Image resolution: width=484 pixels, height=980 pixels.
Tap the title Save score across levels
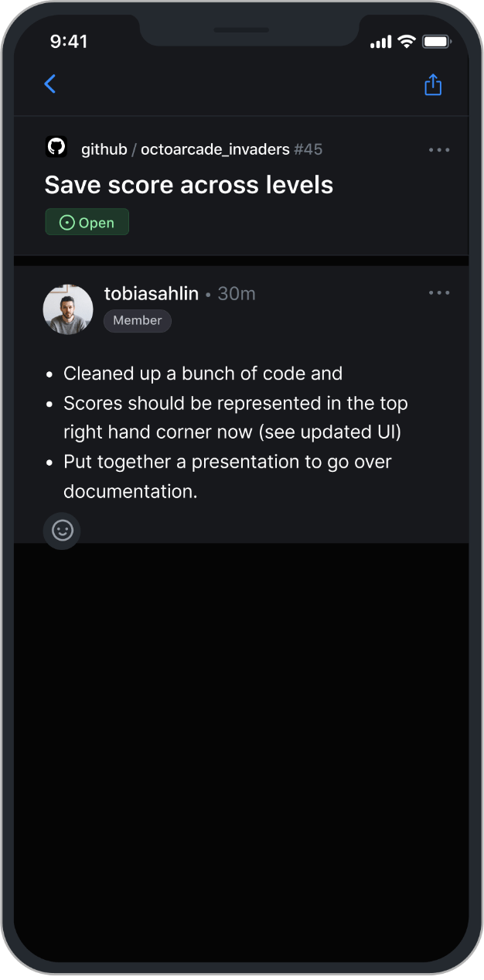point(189,185)
